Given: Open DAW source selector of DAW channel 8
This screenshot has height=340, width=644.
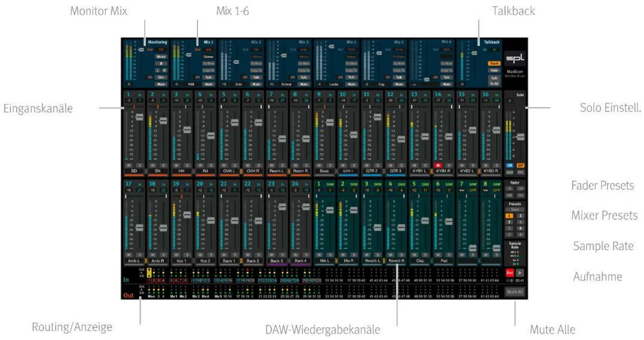Looking at the screenshot, I should [x=496, y=190].
